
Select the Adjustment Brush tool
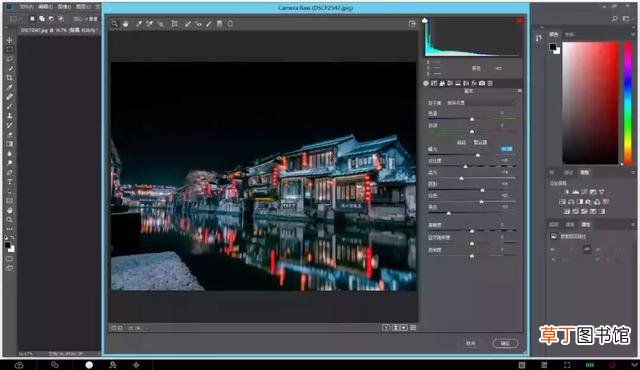point(209,24)
